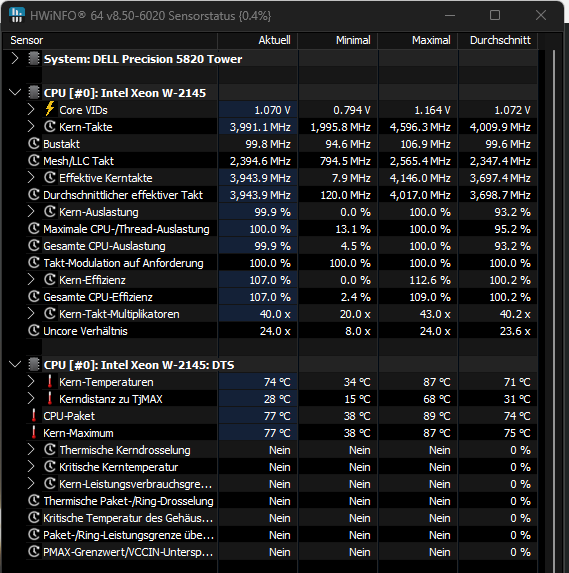The image size is (569, 573).
Task: Maximize the HWiNFO Sensorstatus window
Action: coord(495,15)
